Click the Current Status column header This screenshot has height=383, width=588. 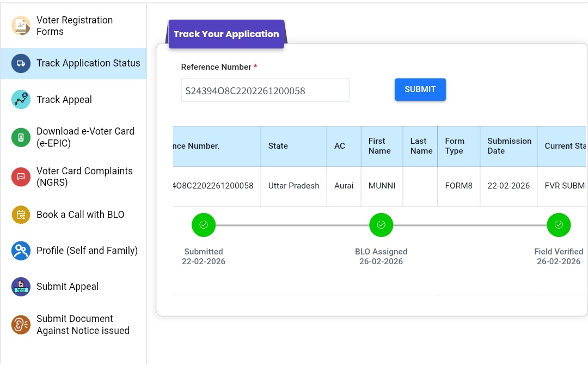[562, 147]
